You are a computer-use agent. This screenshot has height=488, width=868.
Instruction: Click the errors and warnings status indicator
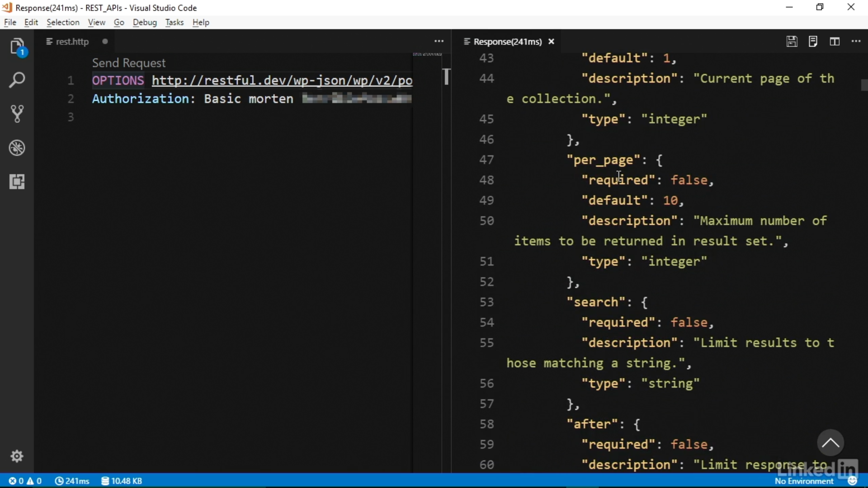tap(25, 481)
